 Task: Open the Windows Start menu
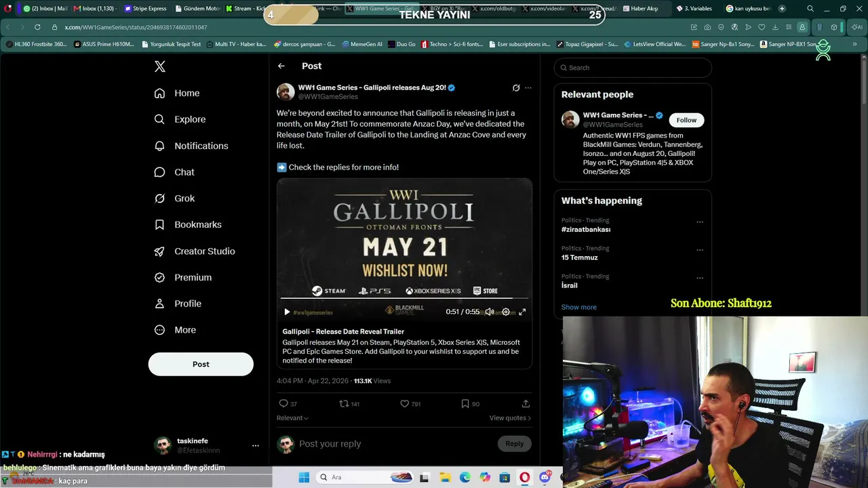click(x=304, y=477)
